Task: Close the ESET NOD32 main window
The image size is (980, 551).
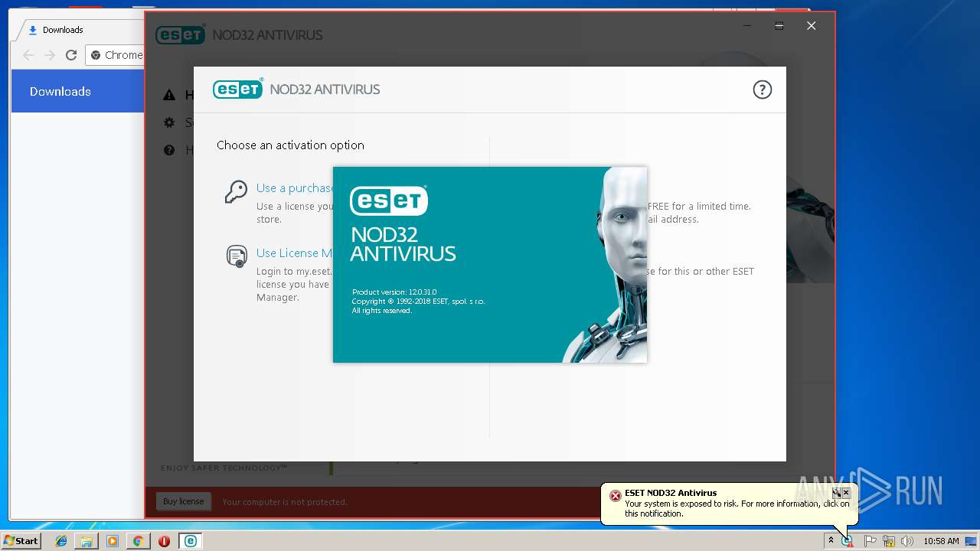Action: coord(812,26)
